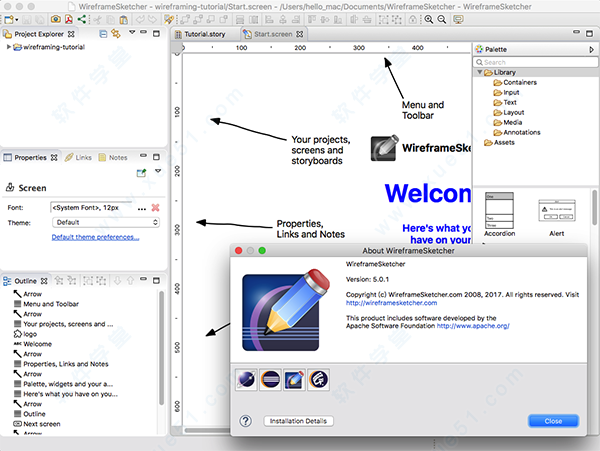Image resolution: width=600 pixels, height=451 pixels.
Task: Click the help question mark icon
Action: pos(246,421)
